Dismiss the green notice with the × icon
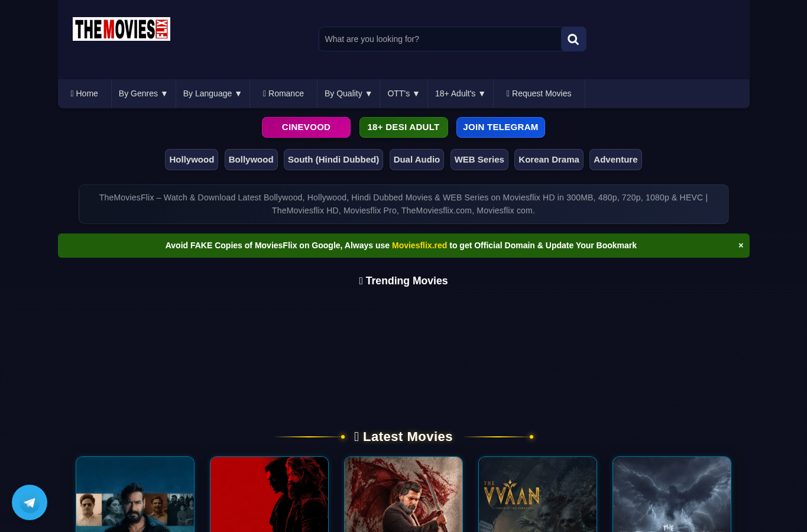The height and width of the screenshot is (532, 807). point(741,245)
